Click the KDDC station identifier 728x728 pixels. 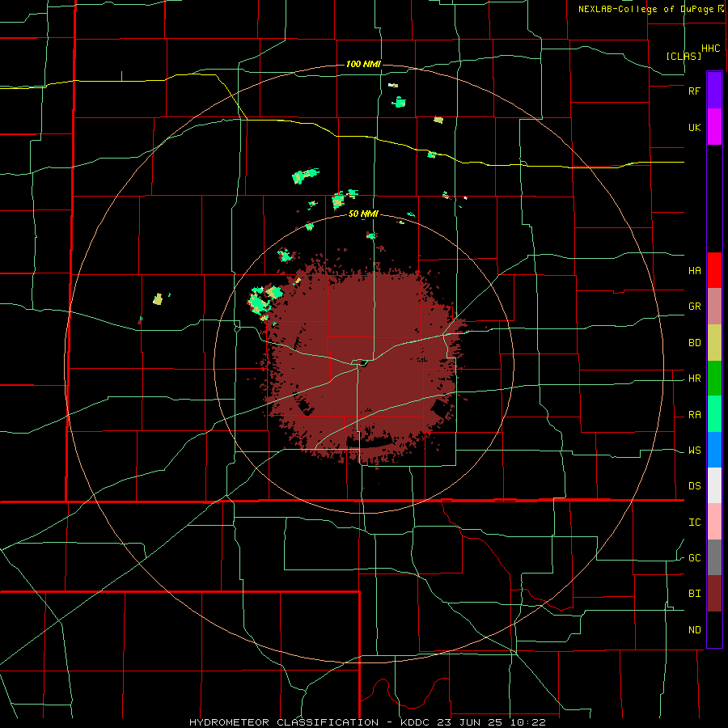(415, 722)
